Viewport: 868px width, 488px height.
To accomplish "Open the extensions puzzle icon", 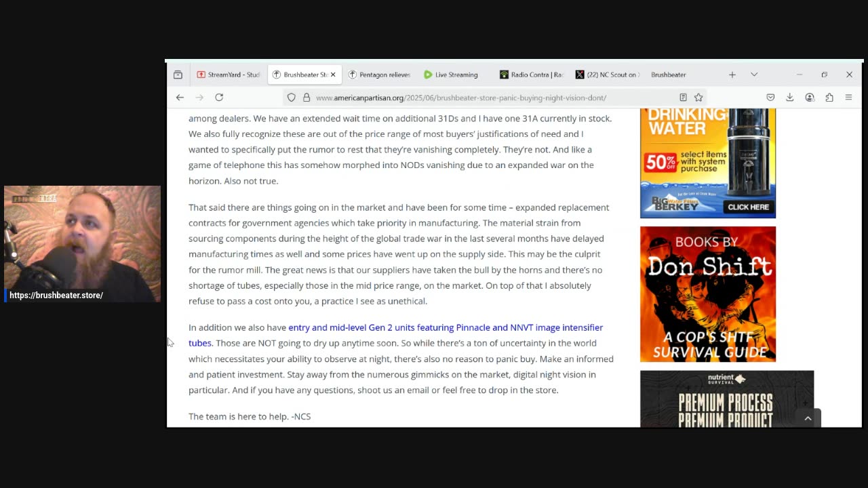I will coord(829,98).
